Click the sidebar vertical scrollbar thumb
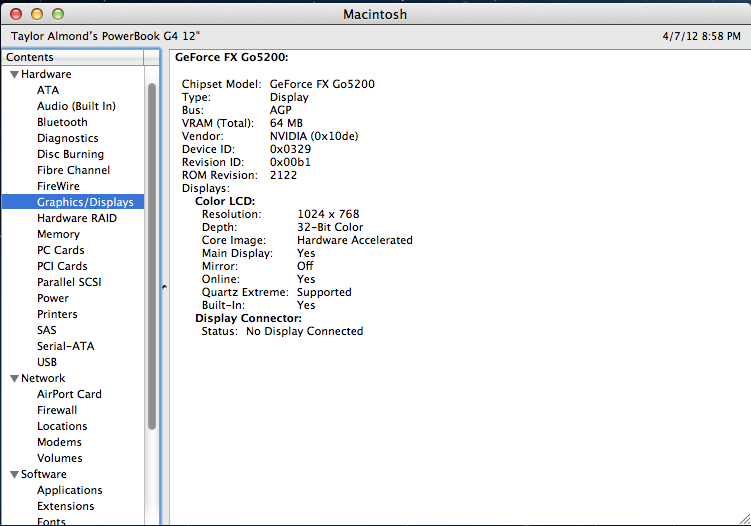This screenshot has height=526, width=751. tap(152, 256)
